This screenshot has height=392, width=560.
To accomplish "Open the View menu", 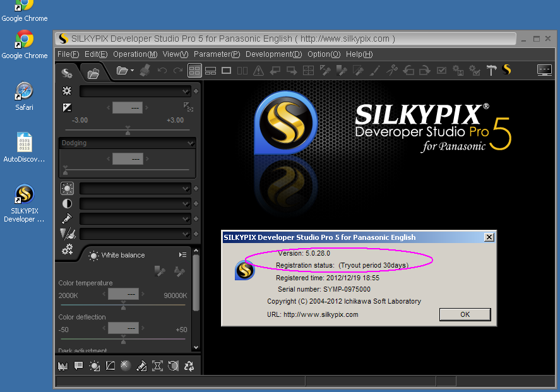I will point(176,54).
